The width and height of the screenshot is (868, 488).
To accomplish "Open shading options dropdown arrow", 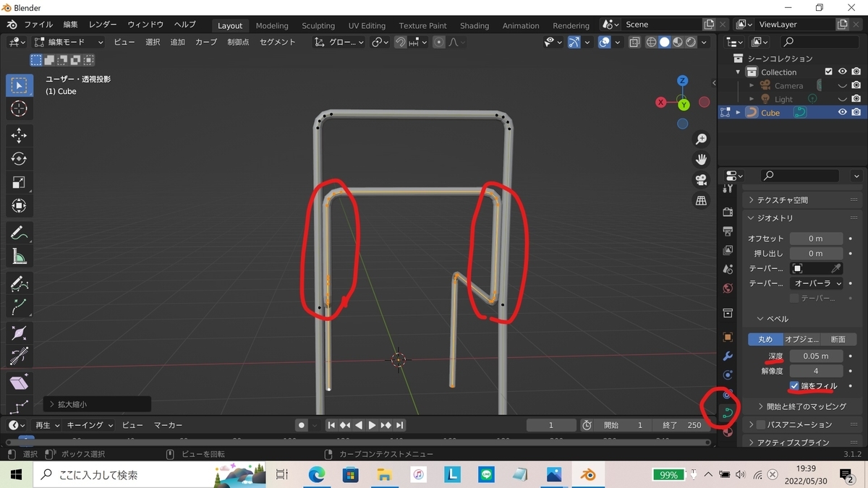I will (x=704, y=42).
